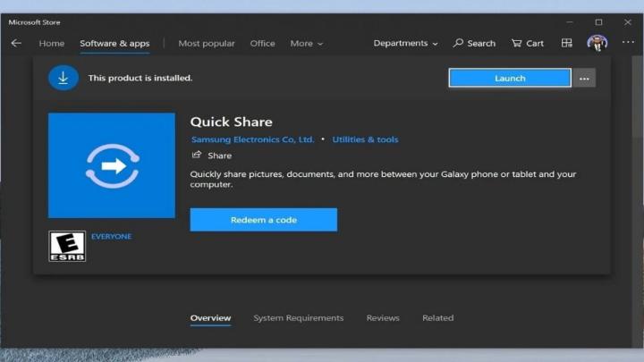The height and width of the screenshot is (362, 644).
Task: View the Related tab
Action: click(437, 318)
